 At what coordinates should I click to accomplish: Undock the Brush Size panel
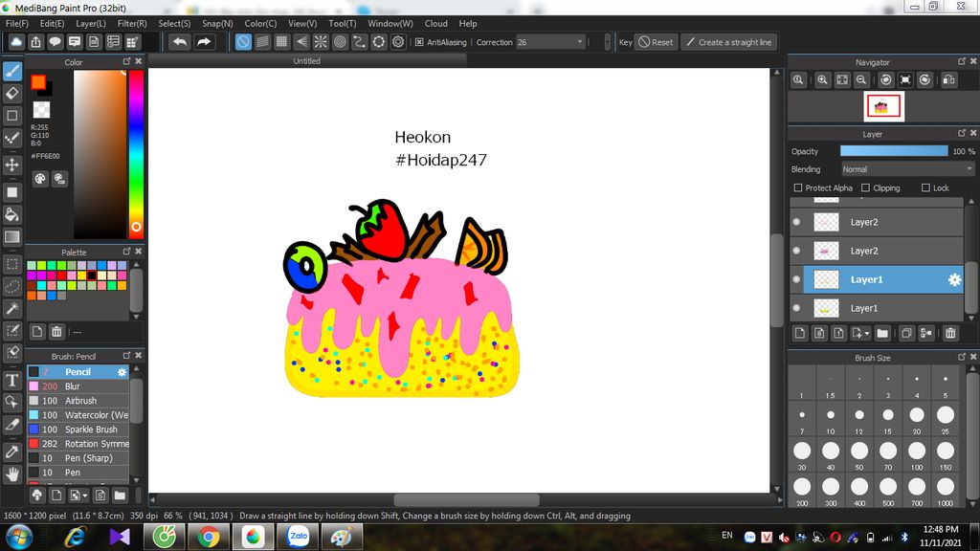pos(961,357)
